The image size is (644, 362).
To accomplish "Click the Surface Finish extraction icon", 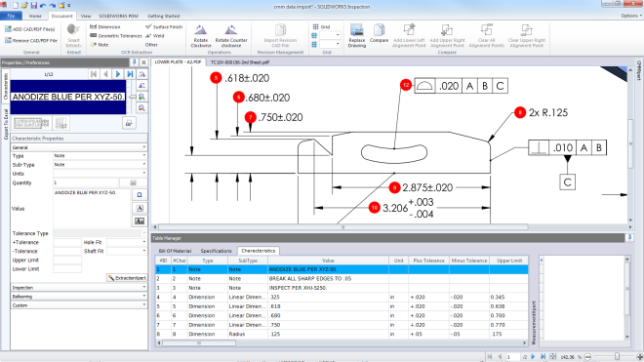I will [x=148, y=26].
